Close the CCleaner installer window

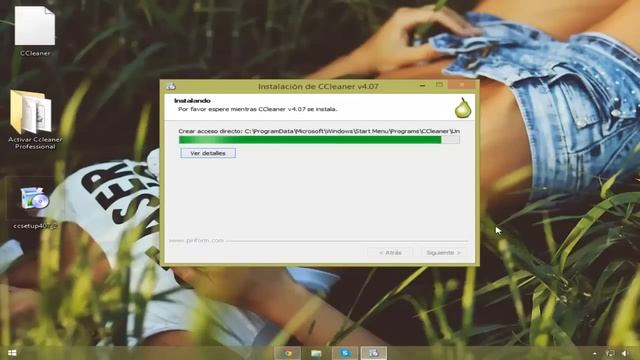coord(462,85)
